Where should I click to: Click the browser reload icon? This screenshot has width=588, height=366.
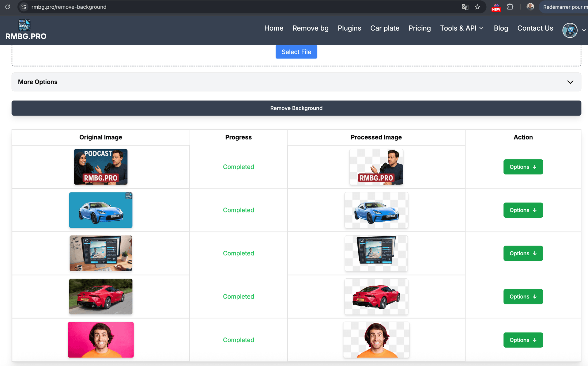(x=8, y=7)
